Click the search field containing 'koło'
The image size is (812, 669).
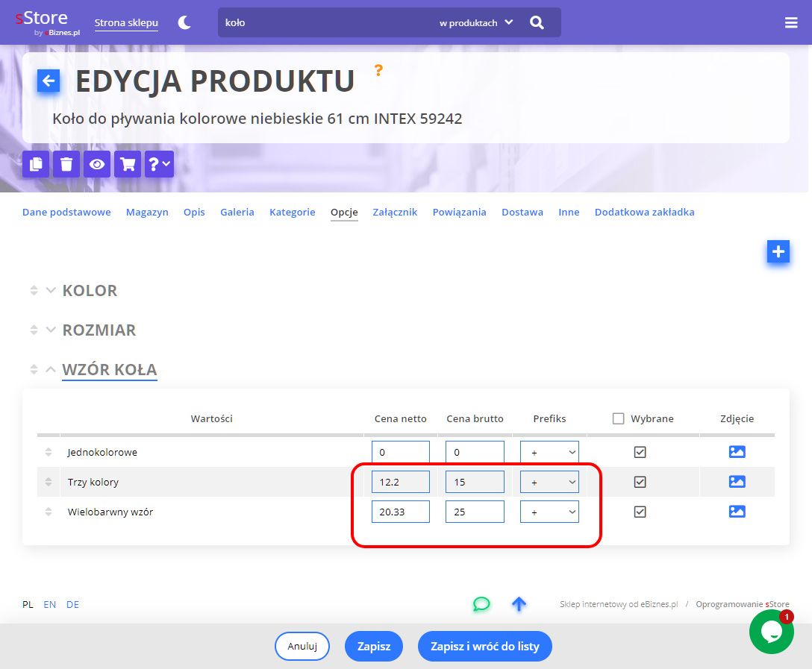pyautogui.click(x=326, y=23)
